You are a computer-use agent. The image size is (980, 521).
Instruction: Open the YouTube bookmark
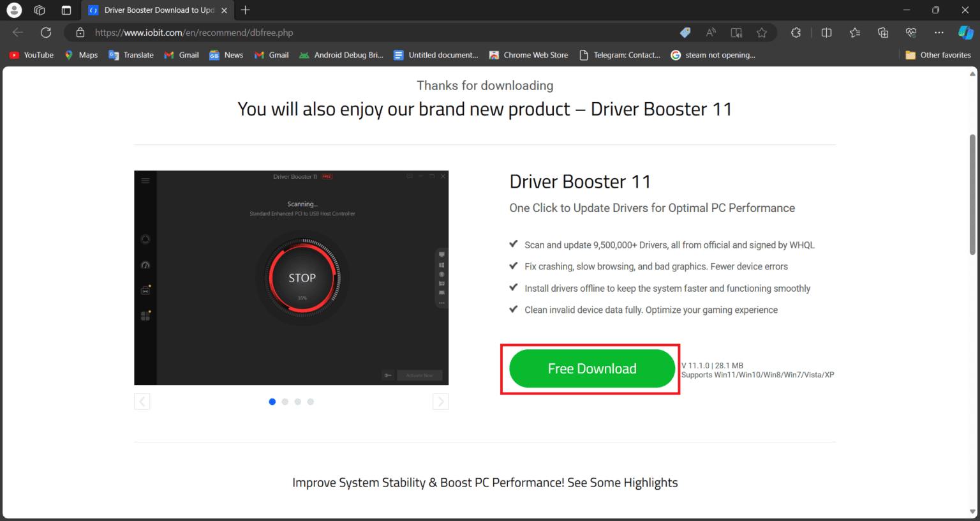[31, 55]
